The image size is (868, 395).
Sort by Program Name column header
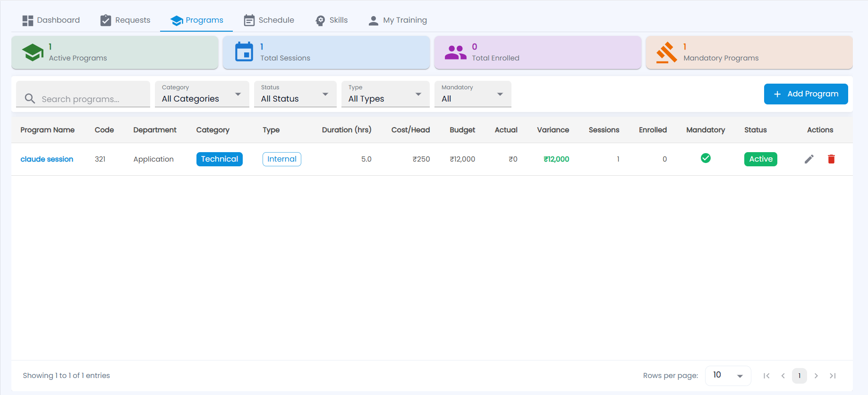(47, 130)
